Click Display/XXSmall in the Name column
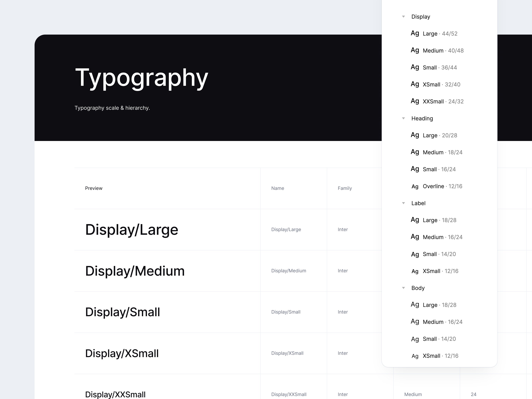This screenshot has height=399, width=532. coord(289,395)
